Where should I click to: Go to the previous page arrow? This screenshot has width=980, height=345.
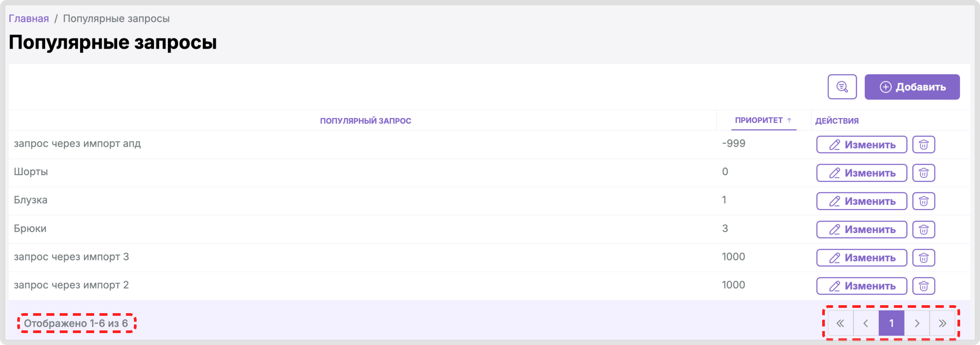866,323
